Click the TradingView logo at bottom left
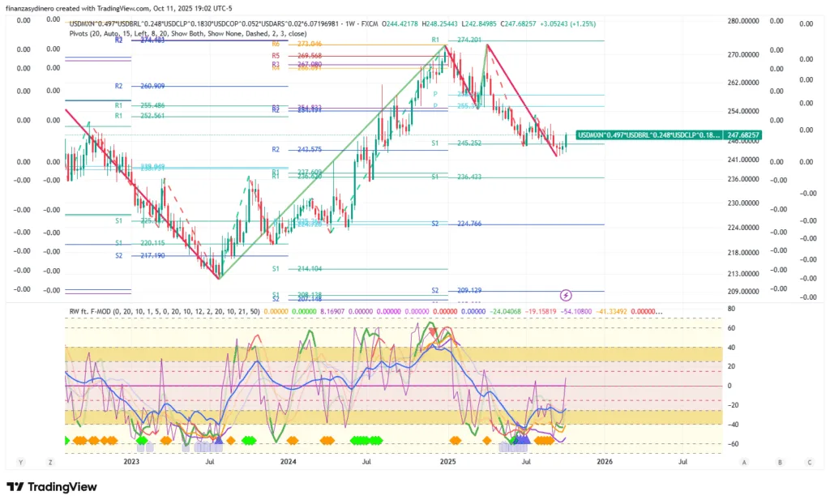The image size is (830, 504). coord(52,486)
